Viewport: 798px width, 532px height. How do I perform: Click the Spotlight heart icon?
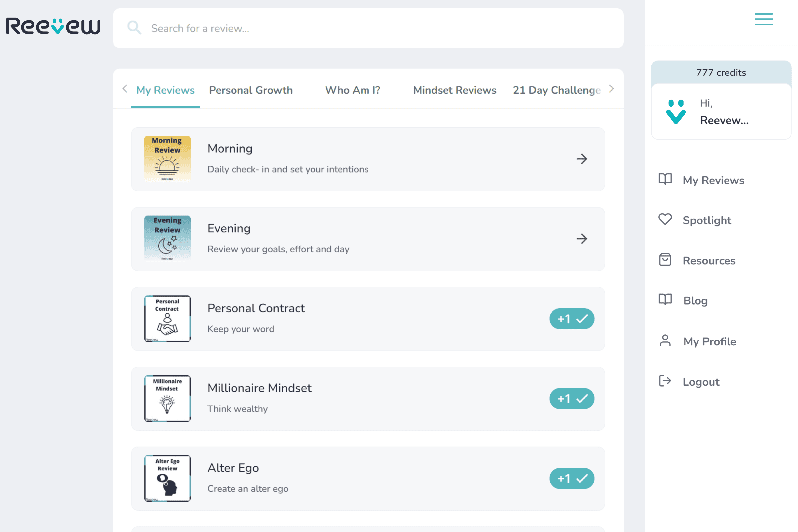pyautogui.click(x=665, y=219)
